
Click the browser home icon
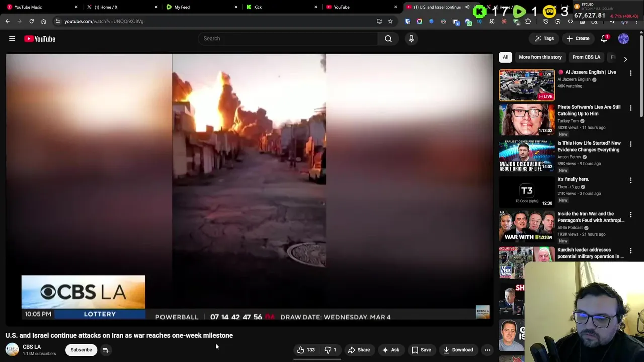(43, 21)
